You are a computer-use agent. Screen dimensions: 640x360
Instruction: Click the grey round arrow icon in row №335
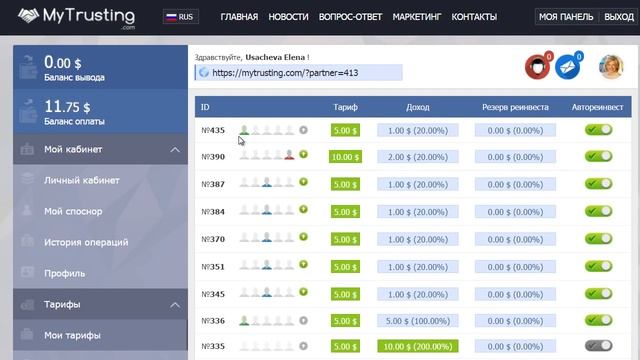pyautogui.click(x=303, y=346)
